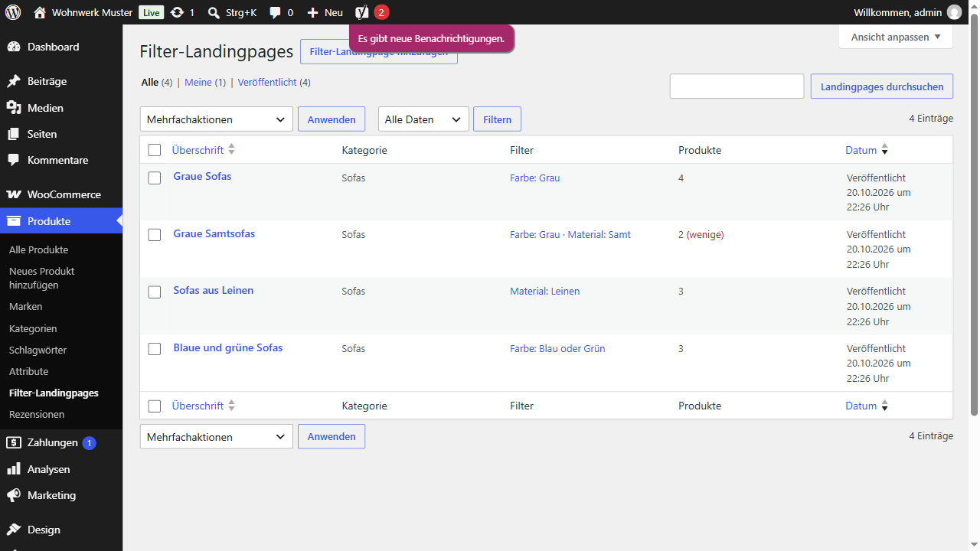Click the landing pages search input field
Viewport: 980px width, 551px height.
tap(737, 86)
